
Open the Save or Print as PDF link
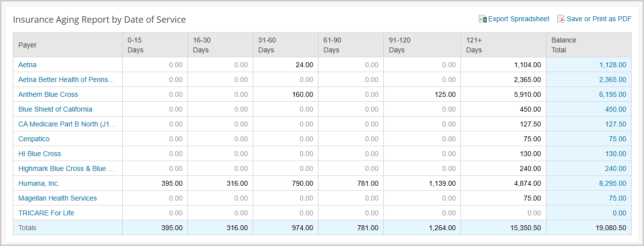click(x=599, y=19)
